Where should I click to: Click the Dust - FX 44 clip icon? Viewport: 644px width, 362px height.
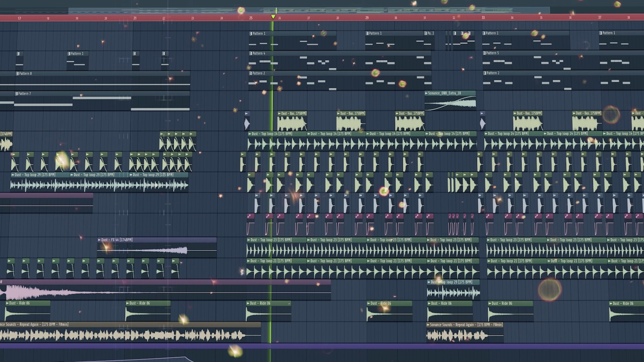(x=99, y=240)
